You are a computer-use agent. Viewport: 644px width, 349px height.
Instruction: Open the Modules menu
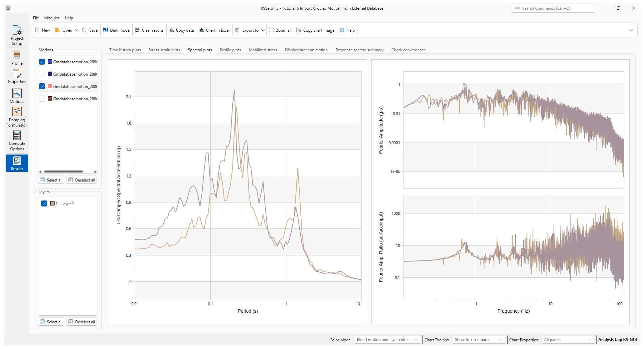(x=52, y=18)
